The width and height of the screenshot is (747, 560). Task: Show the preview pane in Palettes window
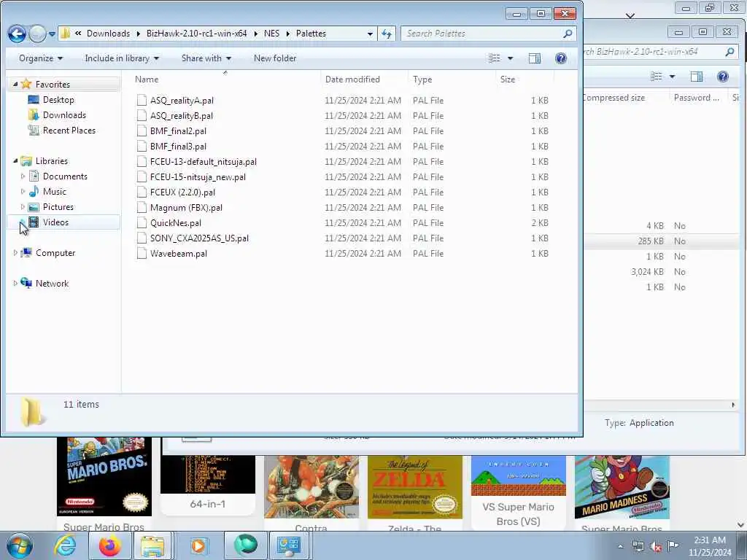point(535,58)
